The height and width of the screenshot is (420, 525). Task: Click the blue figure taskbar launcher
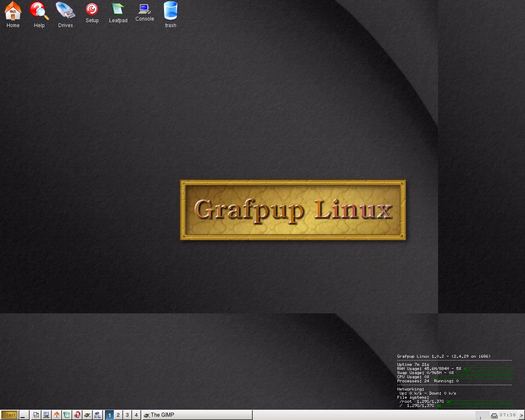coord(98,415)
